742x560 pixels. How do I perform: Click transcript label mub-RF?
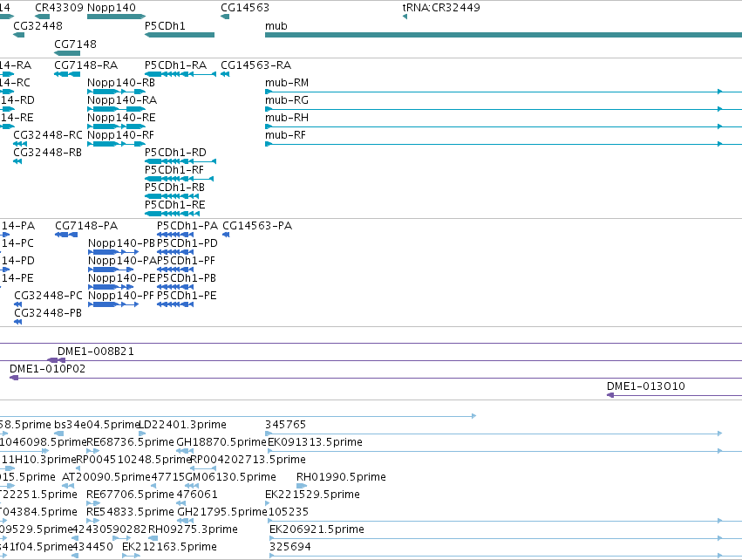(x=285, y=135)
